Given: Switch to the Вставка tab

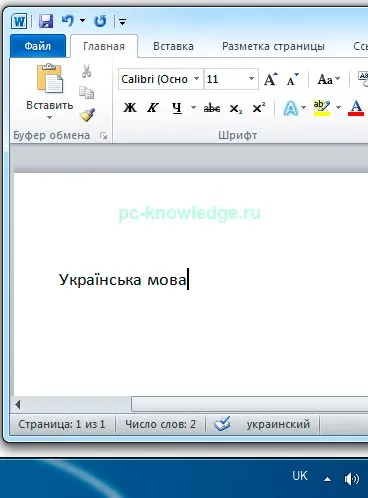Looking at the screenshot, I should (173, 46).
